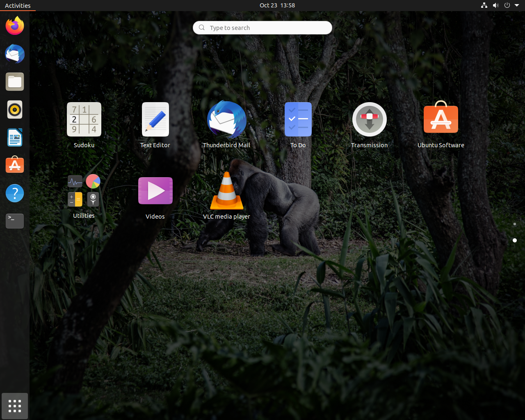
Task: Open Ubuntu Software from the dock
Action: pyautogui.click(x=15, y=165)
